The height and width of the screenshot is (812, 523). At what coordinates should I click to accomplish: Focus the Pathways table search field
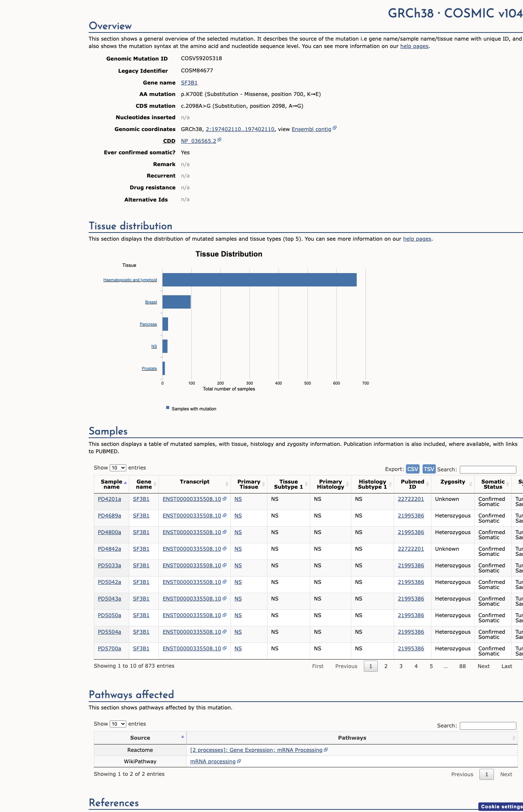(x=488, y=726)
